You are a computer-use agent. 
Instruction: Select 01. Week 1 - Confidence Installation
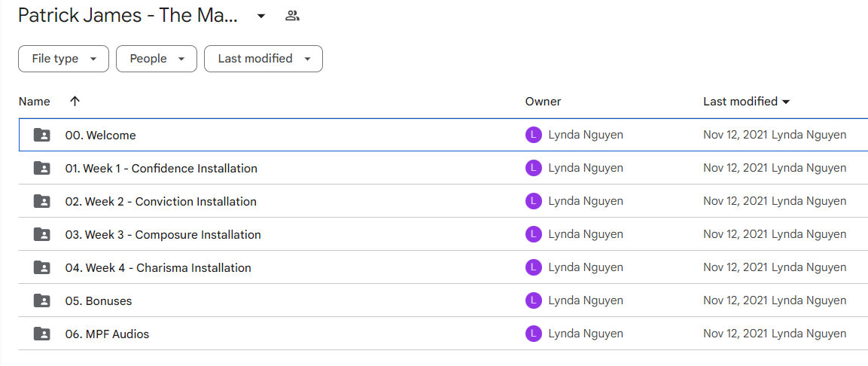tap(161, 169)
